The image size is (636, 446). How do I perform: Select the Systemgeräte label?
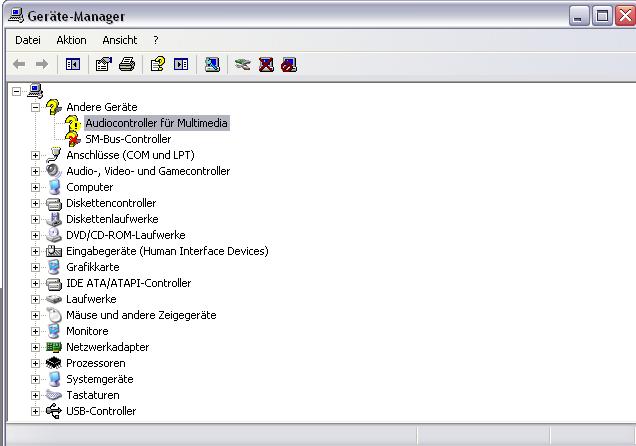tap(100, 379)
